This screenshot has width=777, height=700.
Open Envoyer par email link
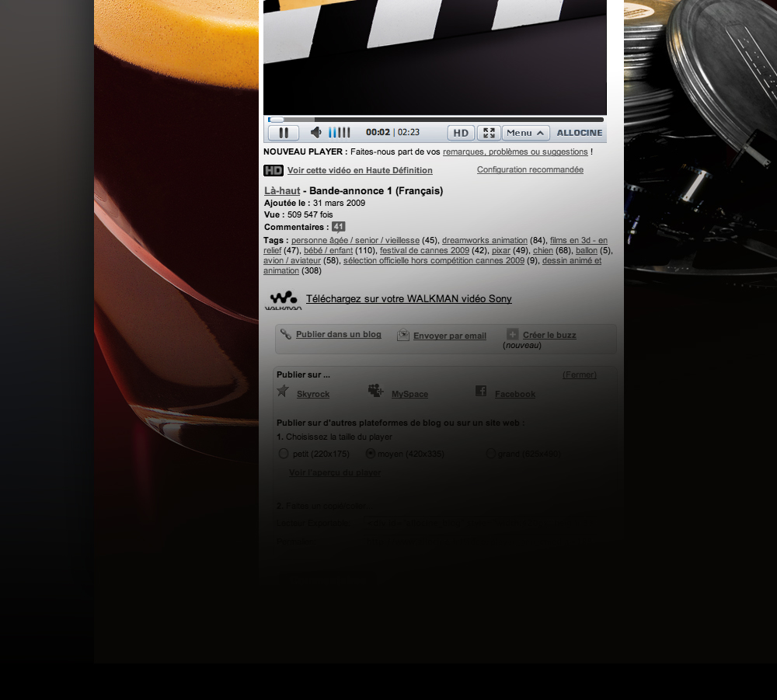point(450,336)
